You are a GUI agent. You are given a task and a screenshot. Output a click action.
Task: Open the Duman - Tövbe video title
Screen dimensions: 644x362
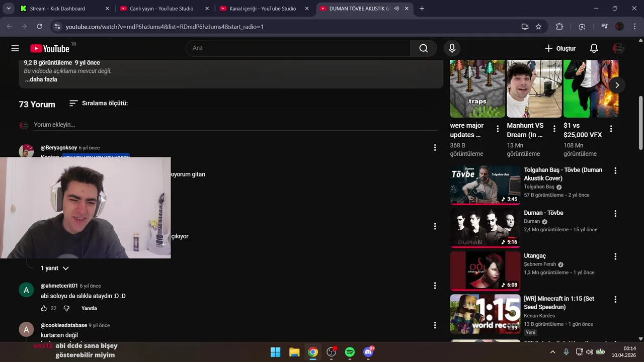click(543, 213)
